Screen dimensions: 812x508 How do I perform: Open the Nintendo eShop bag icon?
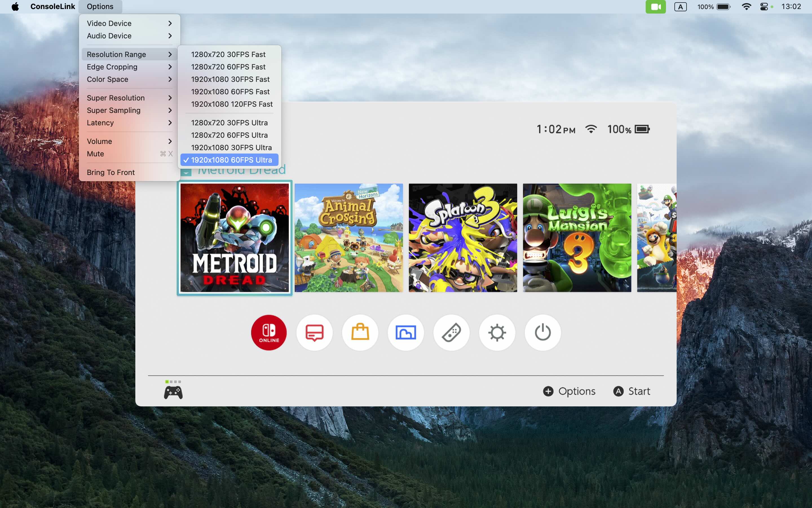coord(360,332)
